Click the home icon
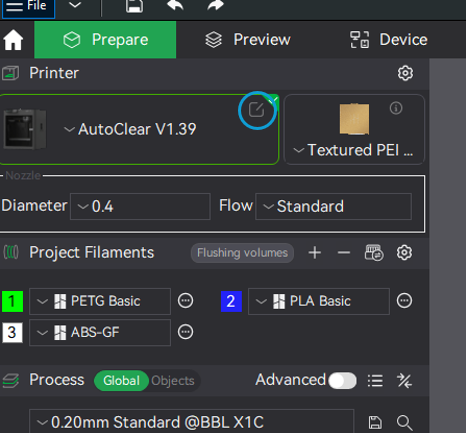 (13, 40)
